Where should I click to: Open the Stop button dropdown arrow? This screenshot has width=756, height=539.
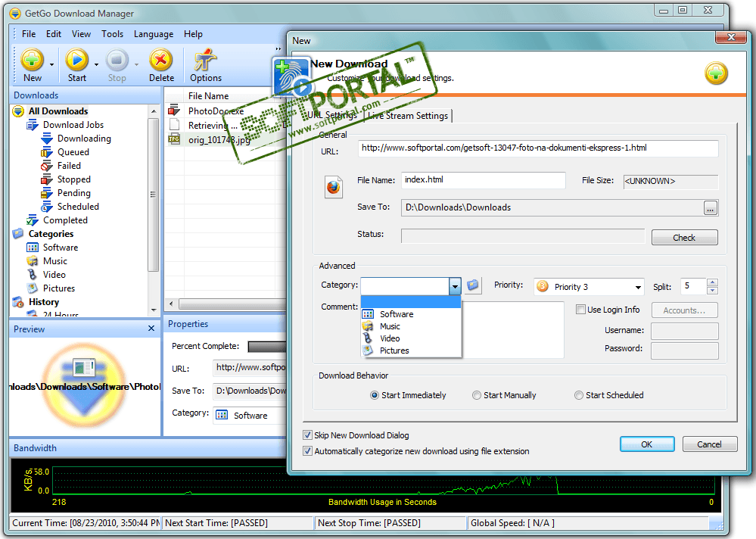click(136, 64)
